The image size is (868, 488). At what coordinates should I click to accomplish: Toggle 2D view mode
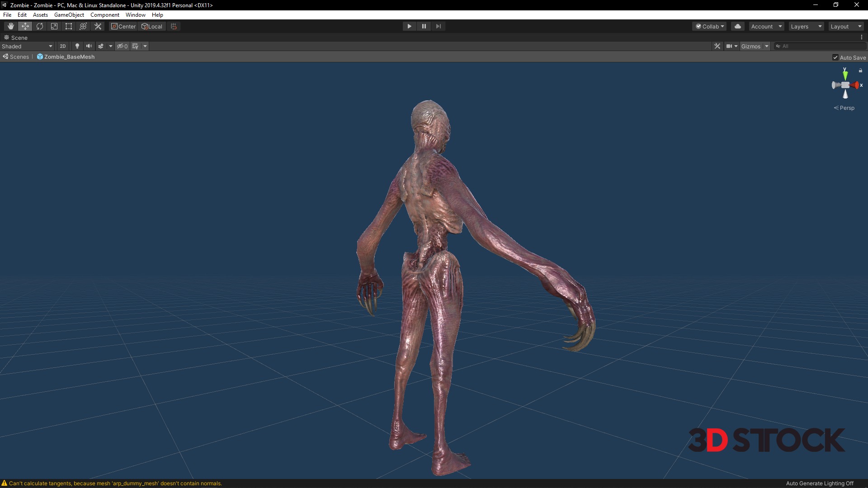coord(63,46)
